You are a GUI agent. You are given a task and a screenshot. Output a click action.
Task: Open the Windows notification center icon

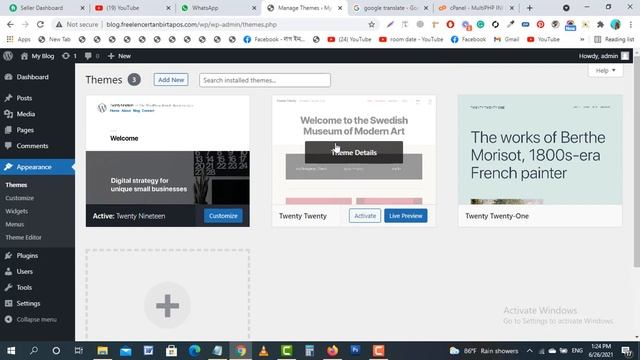coord(627,351)
